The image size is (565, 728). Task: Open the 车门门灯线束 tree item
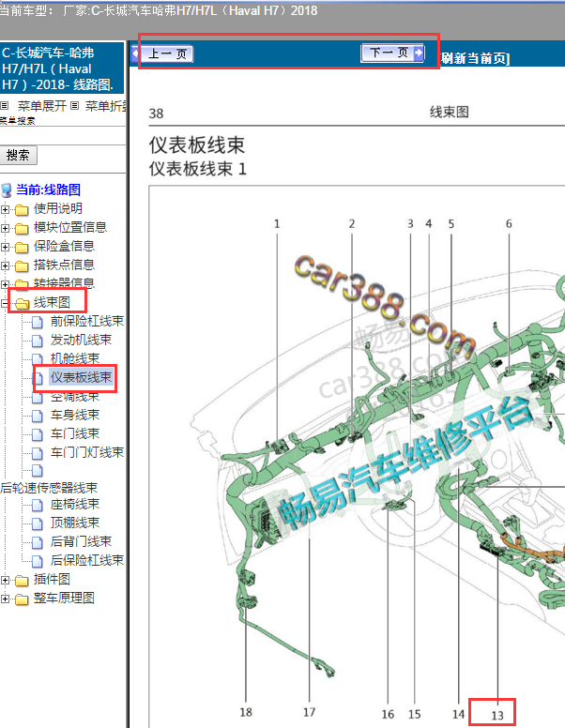point(87,452)
